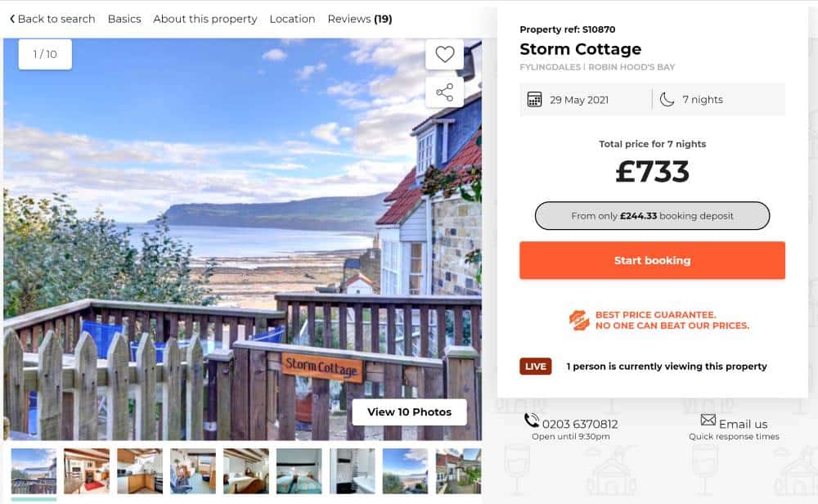Go to the Basics section tab
Screen dimensions: 818x504
124,19
